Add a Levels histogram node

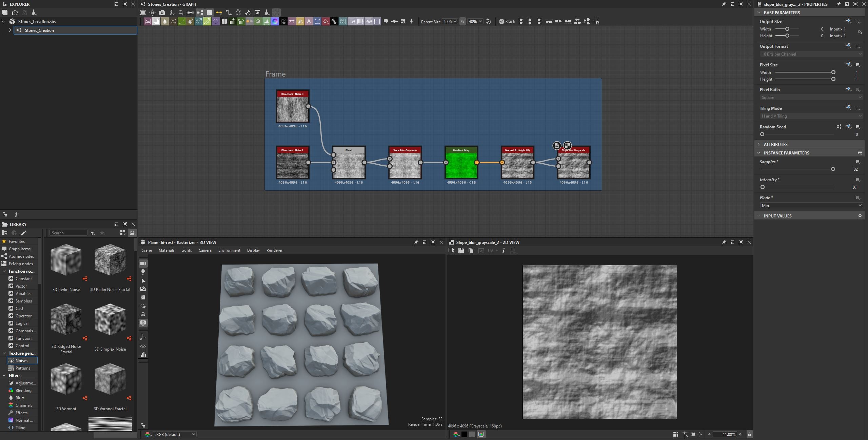point(267,21)
